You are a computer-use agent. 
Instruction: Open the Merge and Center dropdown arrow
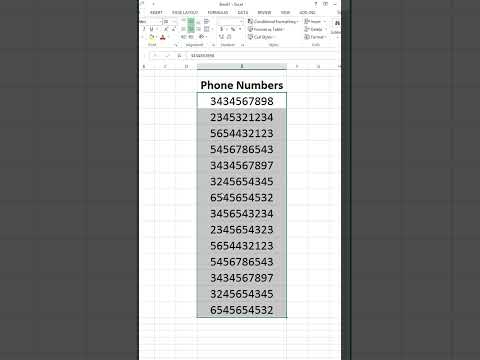[212, 29]
